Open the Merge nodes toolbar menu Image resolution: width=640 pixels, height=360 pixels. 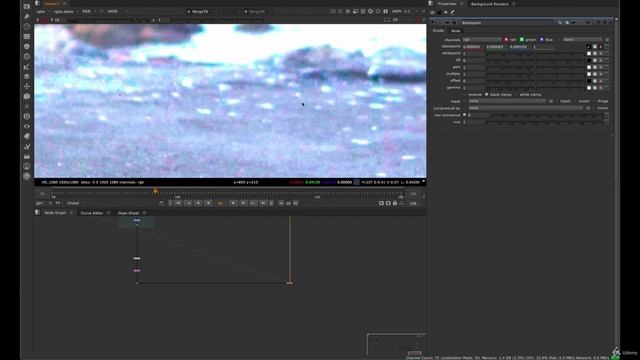point(27,76)
